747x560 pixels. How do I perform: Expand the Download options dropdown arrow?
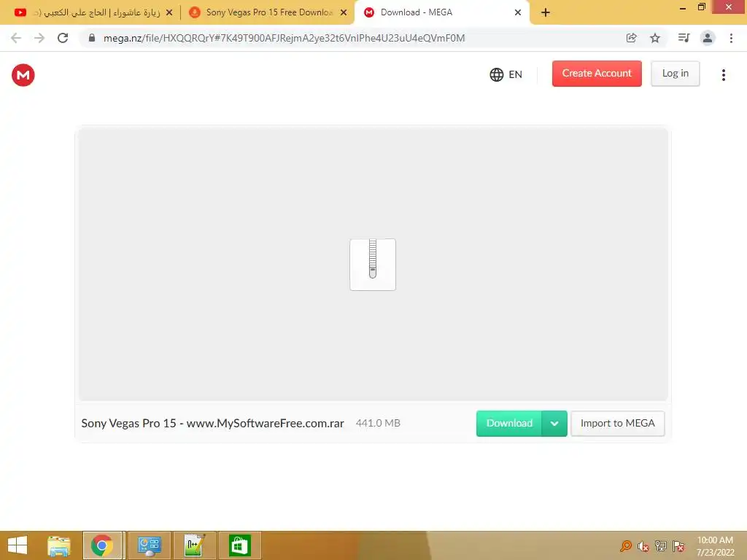click(554, 424)
